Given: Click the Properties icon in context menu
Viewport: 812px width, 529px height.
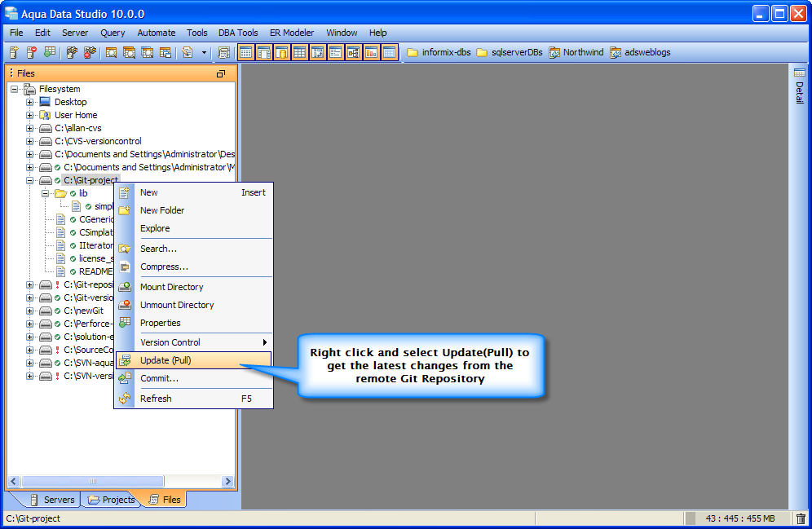Looking at the screenshot, I should 125,323.
